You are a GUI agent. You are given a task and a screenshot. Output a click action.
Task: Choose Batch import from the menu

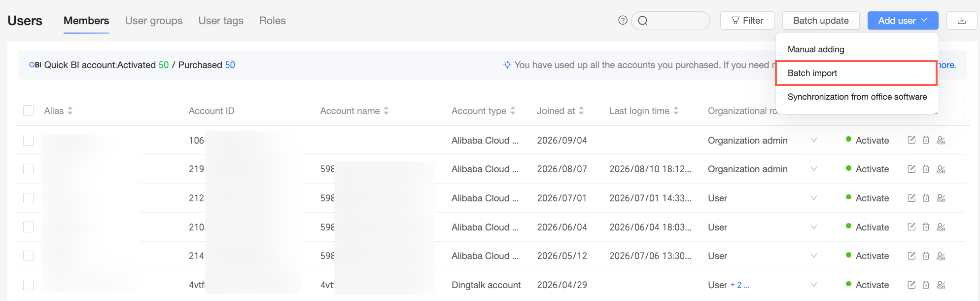[856, 73]
